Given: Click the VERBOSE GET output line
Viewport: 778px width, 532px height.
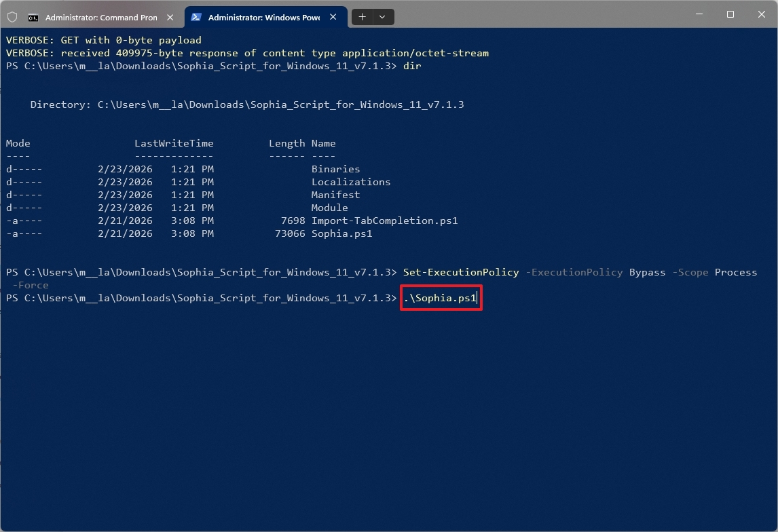Looking at the screenshot, I should point(102,39).
